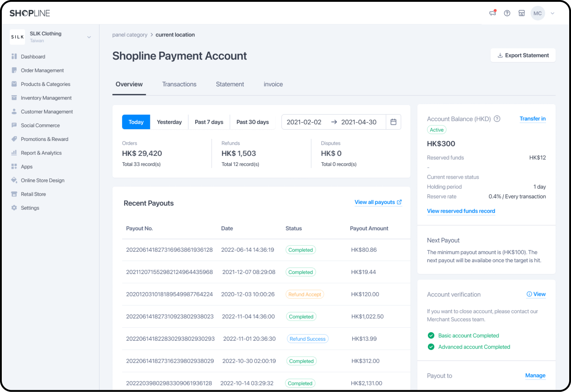This screenshot has width=571, height=392.
Task: Click View all payouts link
Action: coord(378,202)
